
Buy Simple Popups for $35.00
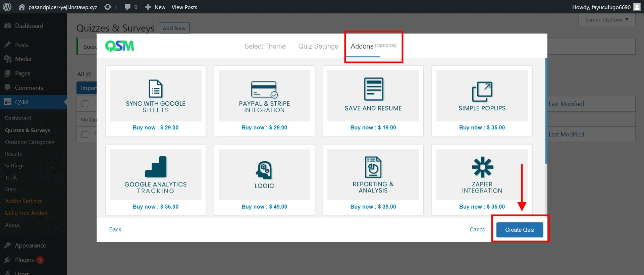[x=482, y=127]
